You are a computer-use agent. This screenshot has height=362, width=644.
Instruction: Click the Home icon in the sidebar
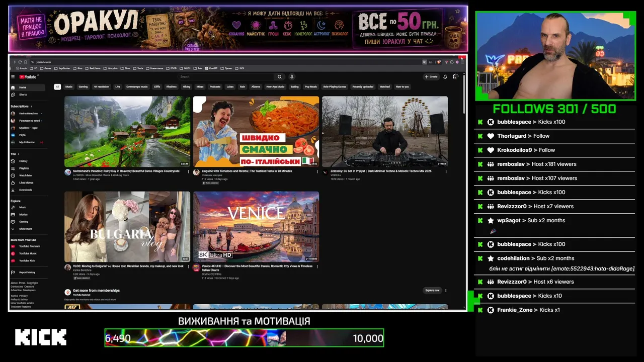tap(13, 87)
